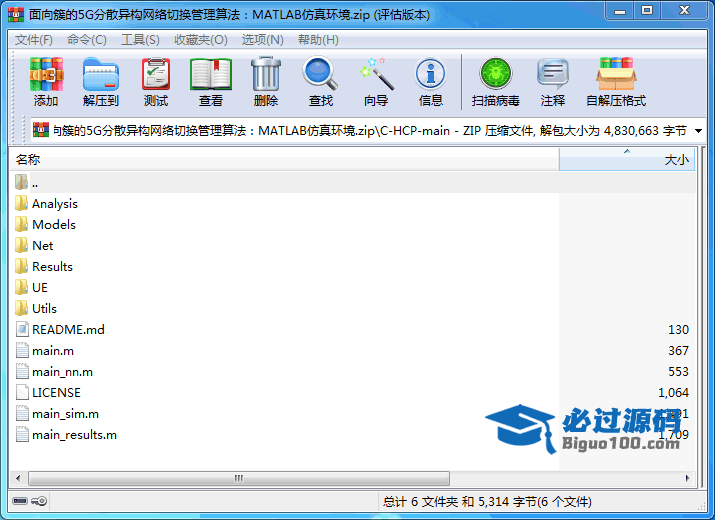Screen dimensions: 715x520
Task: Open the 命令(C) menu
Action: click(87, 40)
